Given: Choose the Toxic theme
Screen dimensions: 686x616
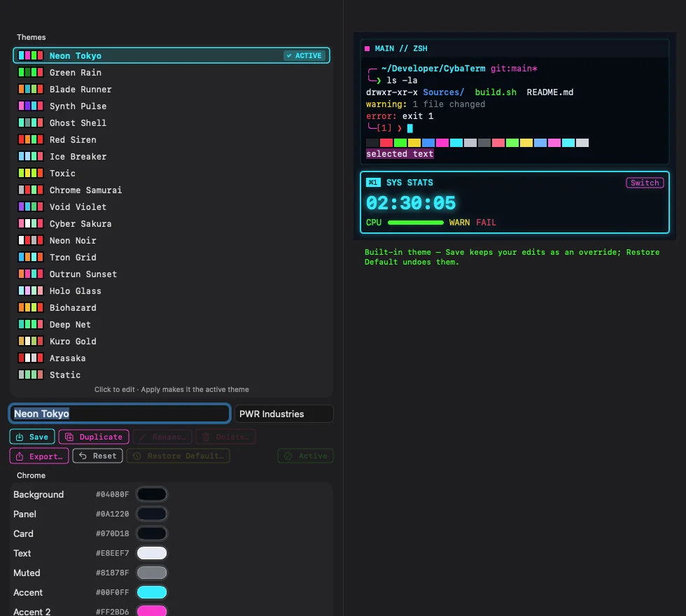Looking at the screenshot, I should coord(171,174).
